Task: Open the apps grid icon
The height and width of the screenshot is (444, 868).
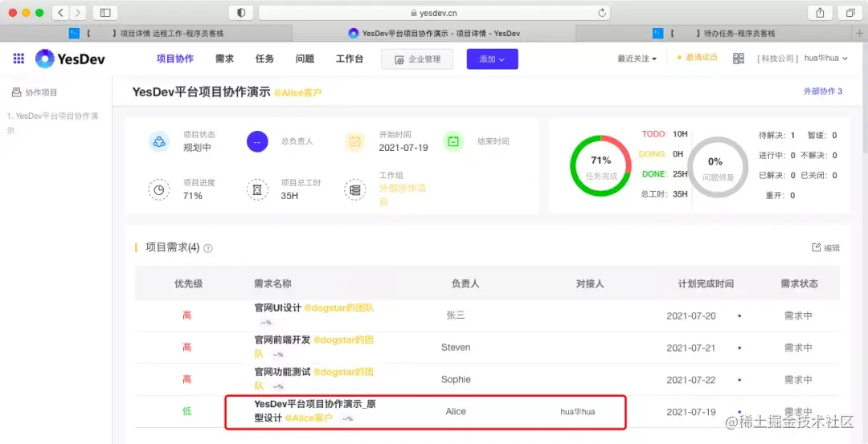Action: coord(18,59)
